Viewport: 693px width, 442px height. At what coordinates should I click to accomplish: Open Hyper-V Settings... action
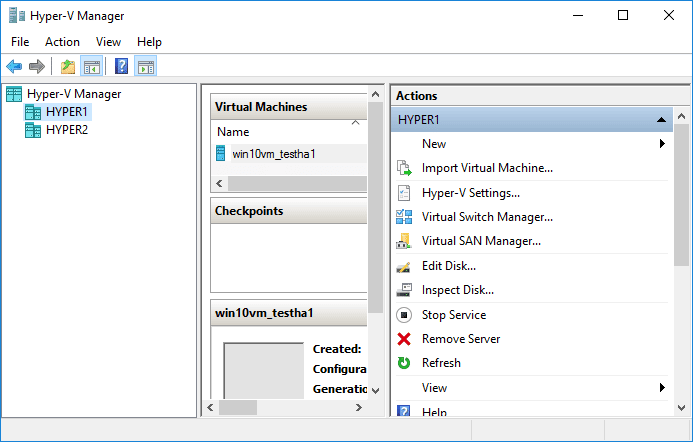(471, 193)
